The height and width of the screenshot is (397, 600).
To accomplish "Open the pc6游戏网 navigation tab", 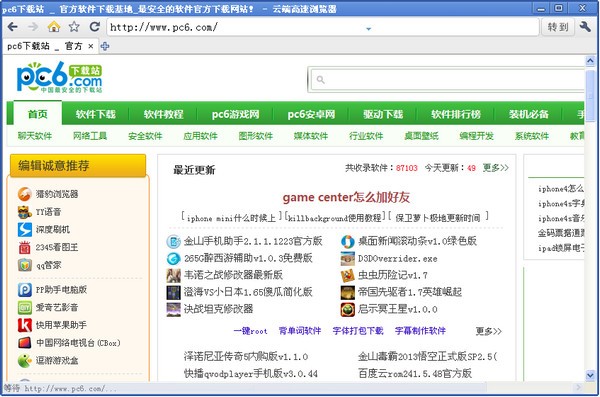I will pos(235,114).
